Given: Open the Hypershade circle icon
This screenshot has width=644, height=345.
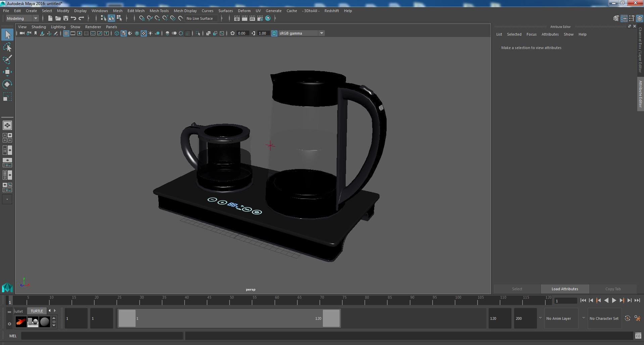Looking at the screenshot, I should tap(268, 18).
